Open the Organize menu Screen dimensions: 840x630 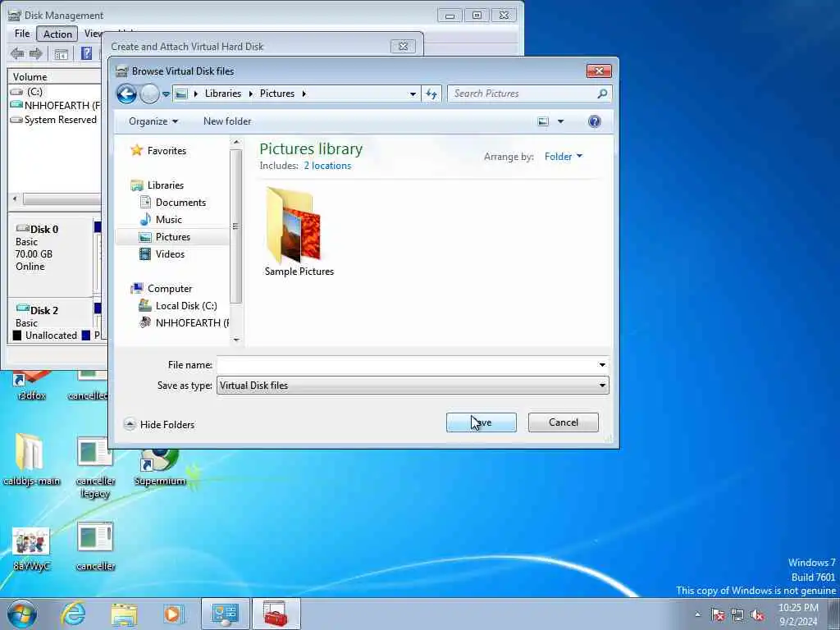[x=153, y=121]
